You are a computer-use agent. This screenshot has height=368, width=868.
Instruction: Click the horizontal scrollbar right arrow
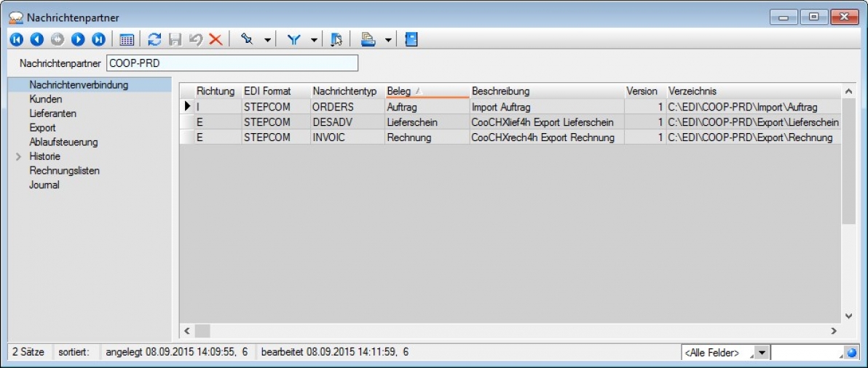[x=834, y=331]
